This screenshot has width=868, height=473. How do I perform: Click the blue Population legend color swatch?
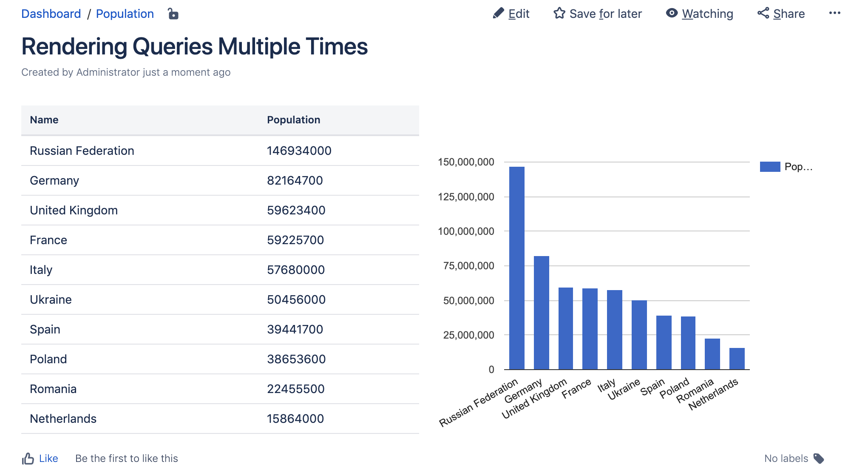[770, 167]
